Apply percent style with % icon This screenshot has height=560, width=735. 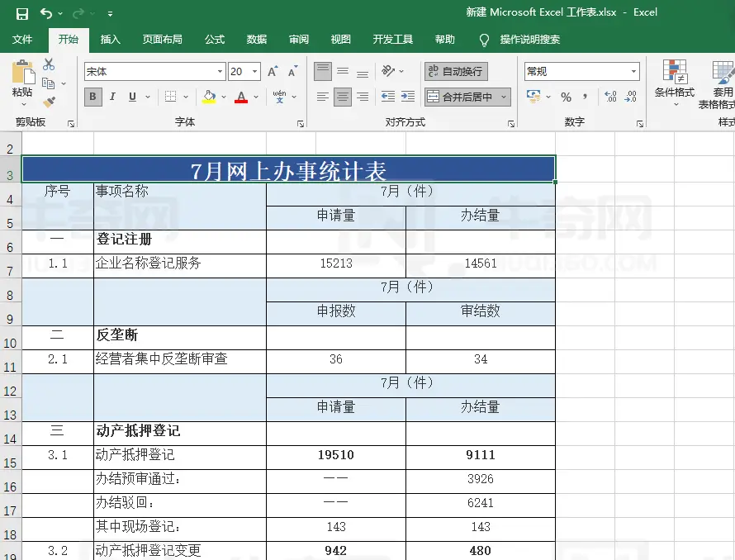[x=567, y=97]
